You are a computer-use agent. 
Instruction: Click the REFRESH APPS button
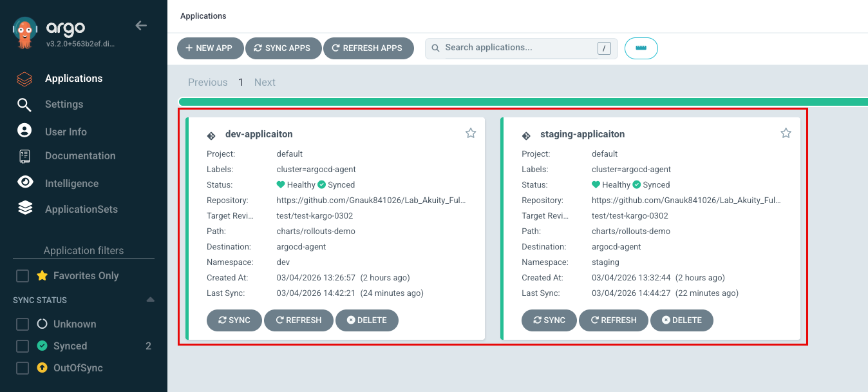pos(368,48)
